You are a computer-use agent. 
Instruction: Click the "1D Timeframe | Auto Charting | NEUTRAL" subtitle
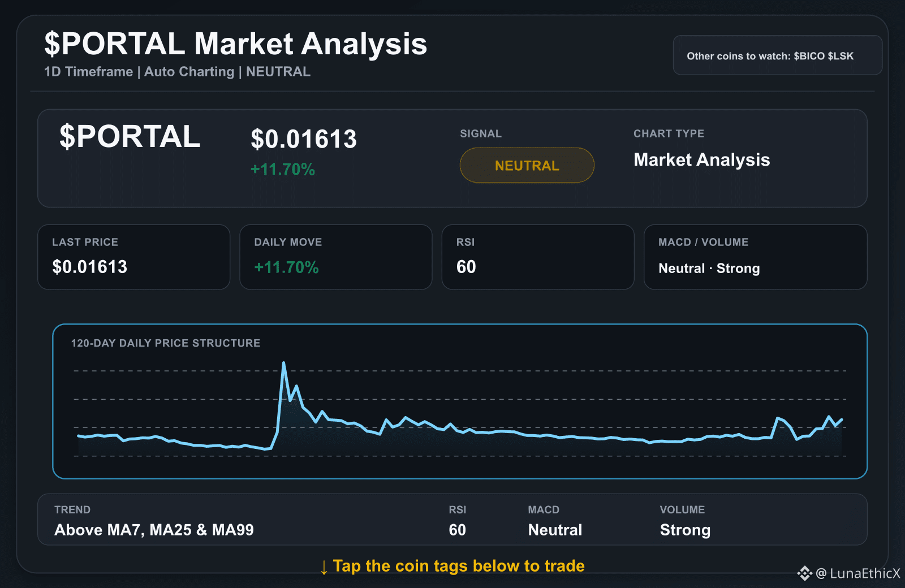(177, 72)
